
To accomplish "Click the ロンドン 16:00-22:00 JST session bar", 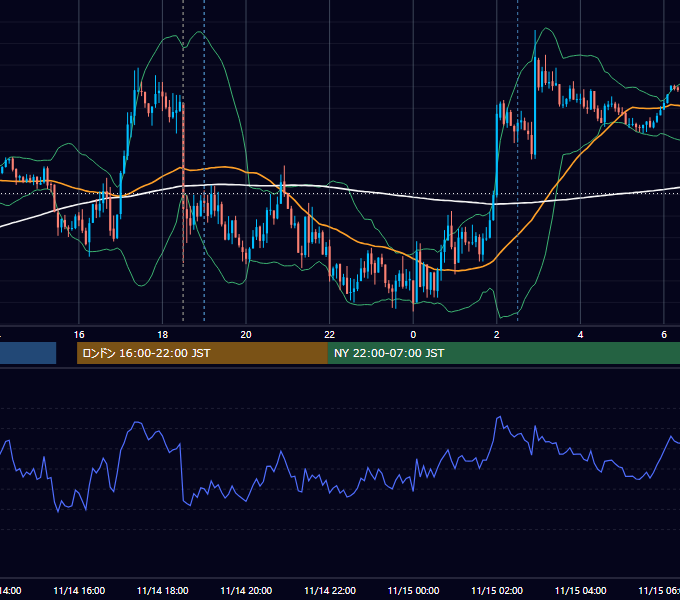I will 202,353.
